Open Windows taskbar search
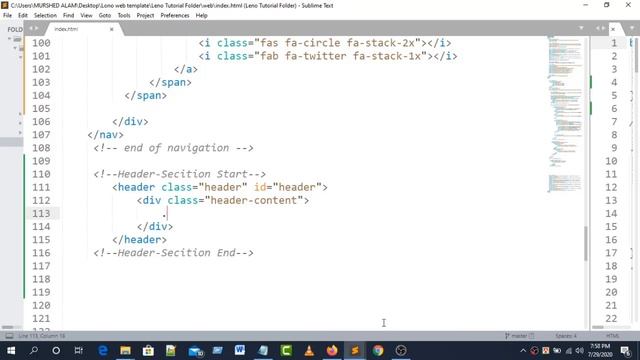This screenshot has height=360, width=640. (34, 351)
